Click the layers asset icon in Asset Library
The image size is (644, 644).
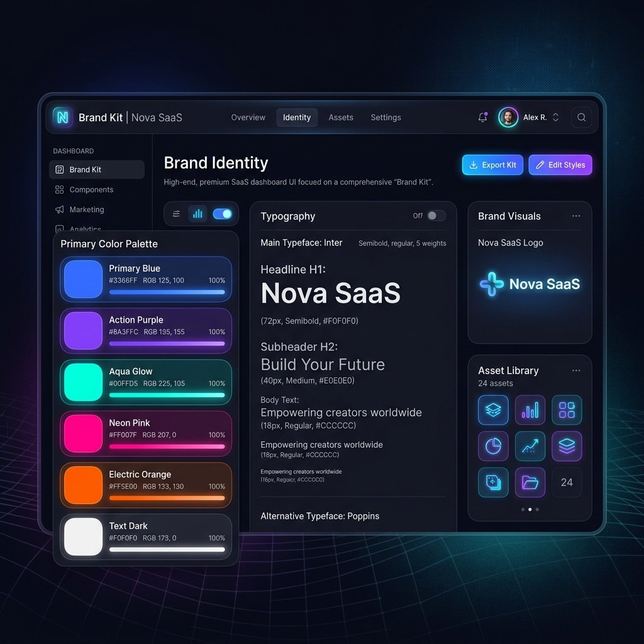click(493, 410)
